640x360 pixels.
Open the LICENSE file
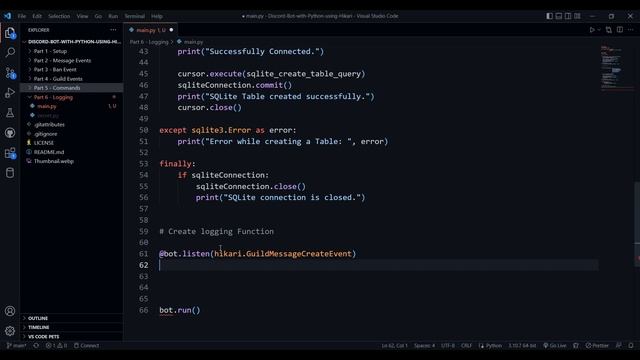pos(72,143)
